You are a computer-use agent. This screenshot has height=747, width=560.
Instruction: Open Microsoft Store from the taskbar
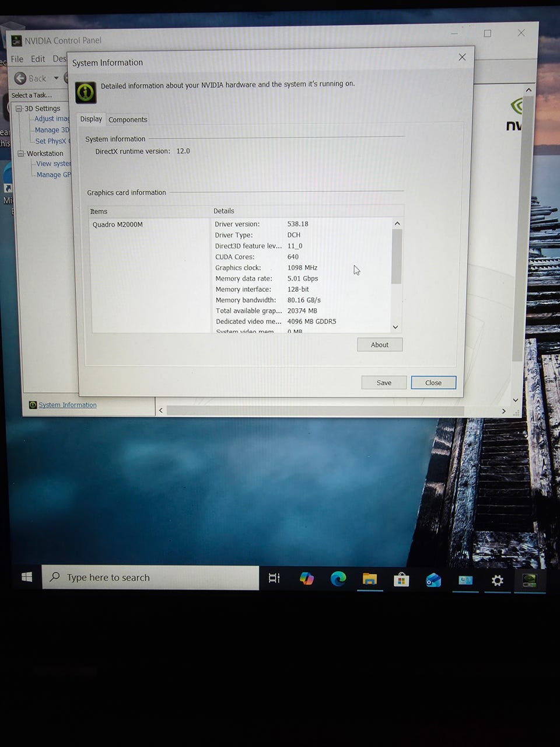coord(401,580)
